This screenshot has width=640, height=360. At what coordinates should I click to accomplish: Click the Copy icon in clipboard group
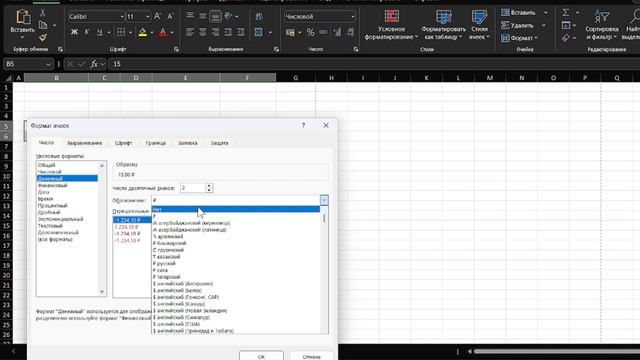(x=43, y=25)
